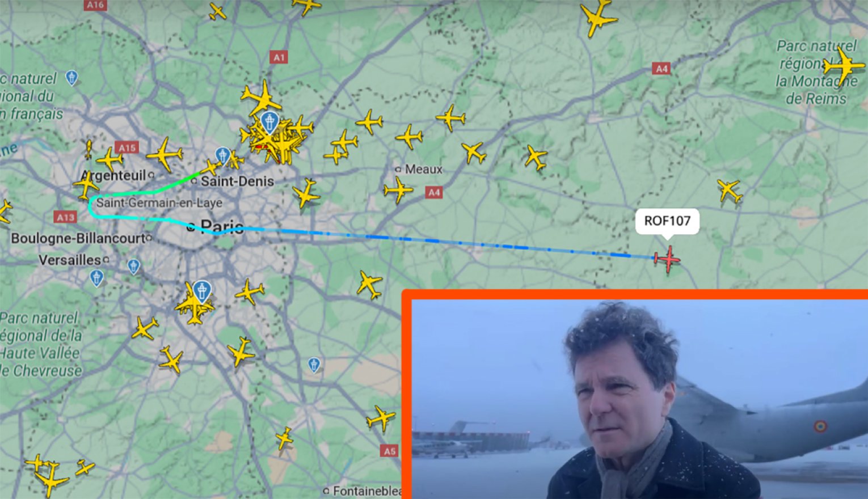Select the red ROF107 aircraft icon

click(667, 259)
